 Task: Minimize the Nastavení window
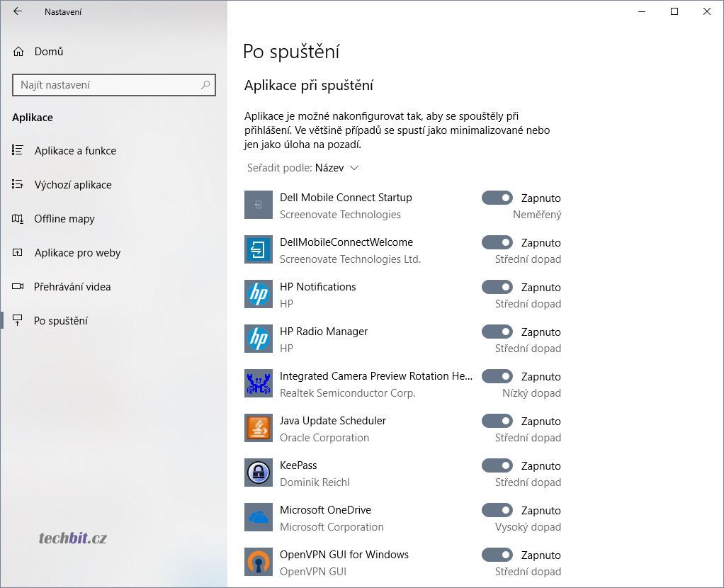pos(642,11)
